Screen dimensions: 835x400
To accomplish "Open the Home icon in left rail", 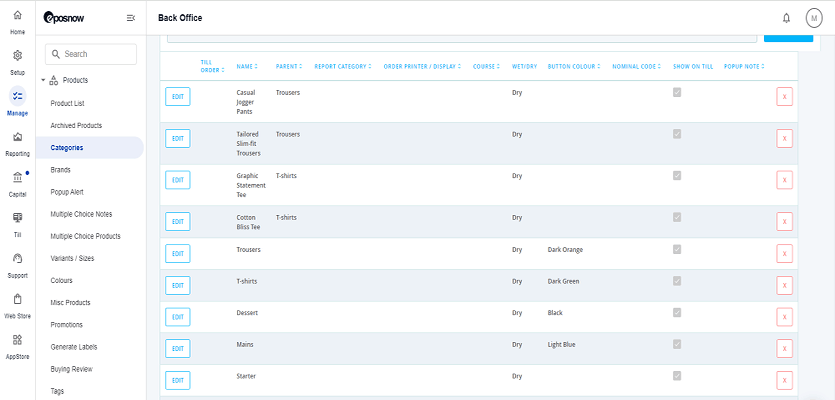I will tap(18, 15).
